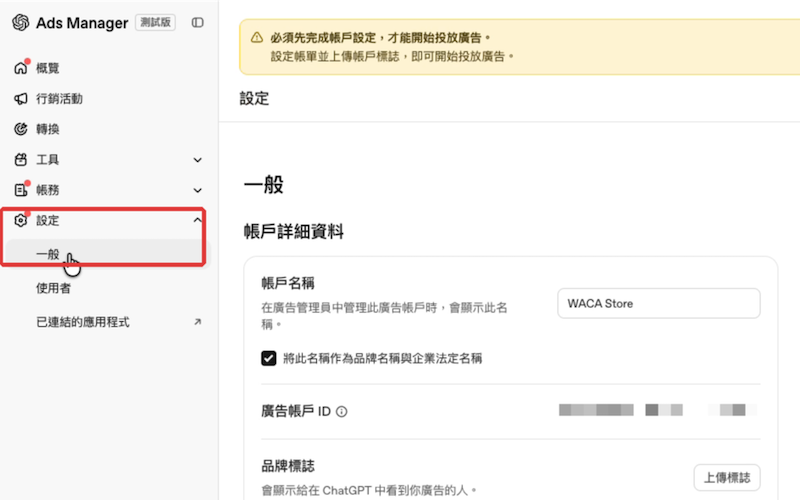Click the 上傳標誌 button
This screenshot has width=800, height=500.
[x=727, y=478]
